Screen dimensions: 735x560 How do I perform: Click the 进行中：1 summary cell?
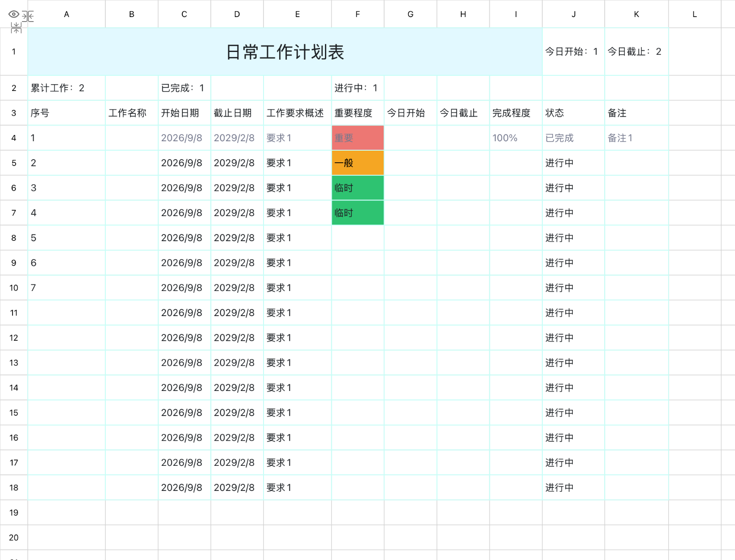pyautogui.click(x=358, y=88)
